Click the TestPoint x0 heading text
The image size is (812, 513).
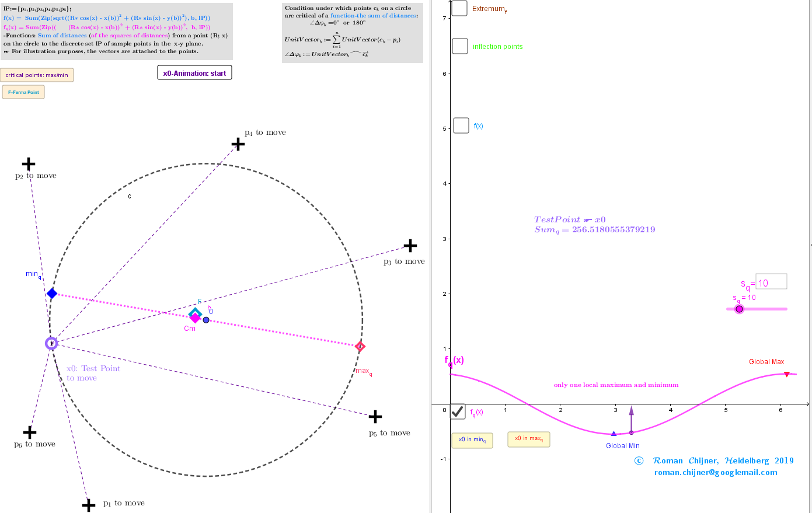point(570,219)
